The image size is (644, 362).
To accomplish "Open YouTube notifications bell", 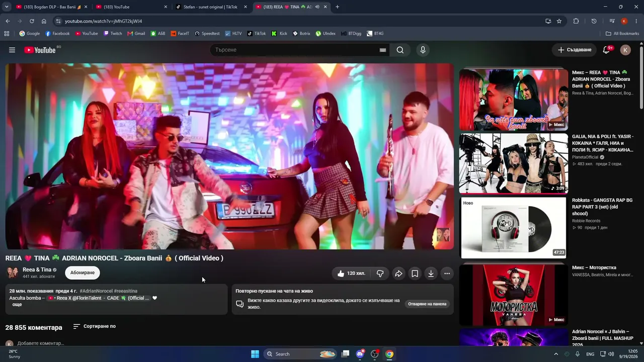I will pos(606,50).
